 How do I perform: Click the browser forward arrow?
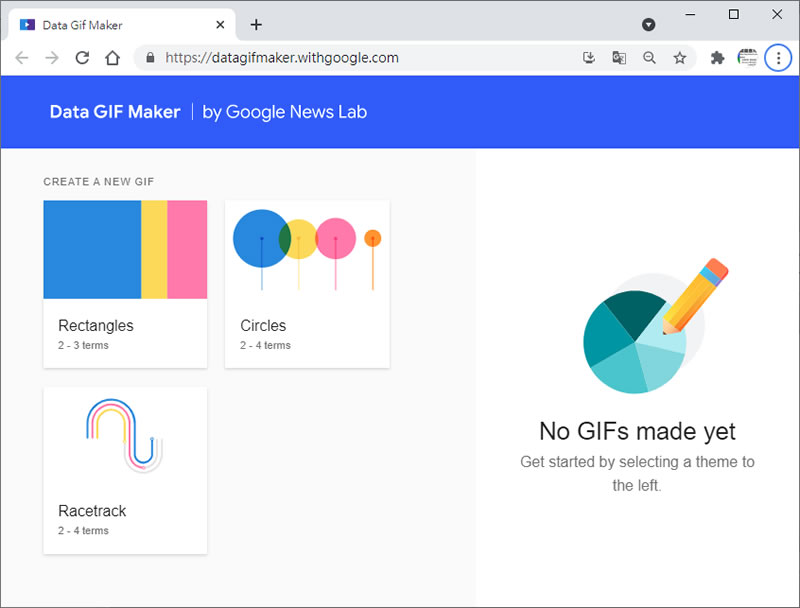tap(52, 58)
